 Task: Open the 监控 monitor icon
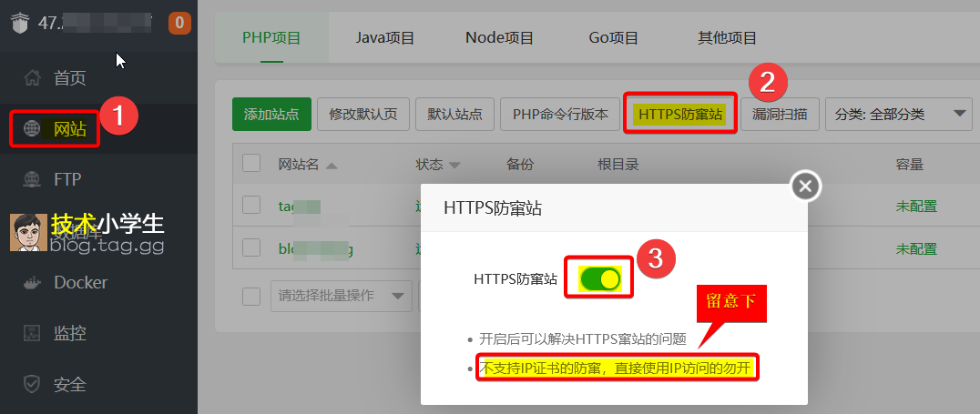(x=32, y=333)
